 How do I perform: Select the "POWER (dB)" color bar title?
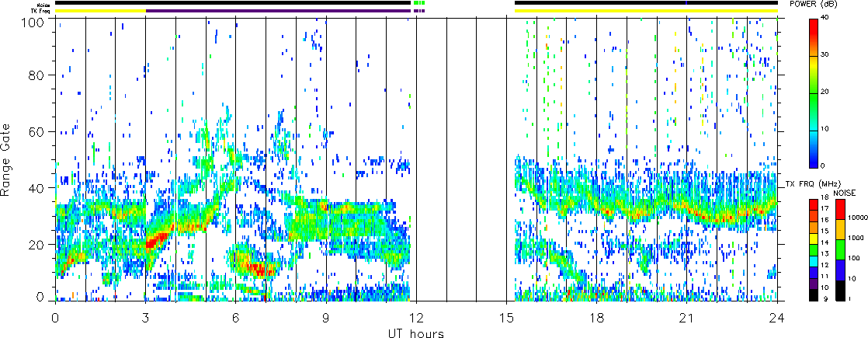814,4
